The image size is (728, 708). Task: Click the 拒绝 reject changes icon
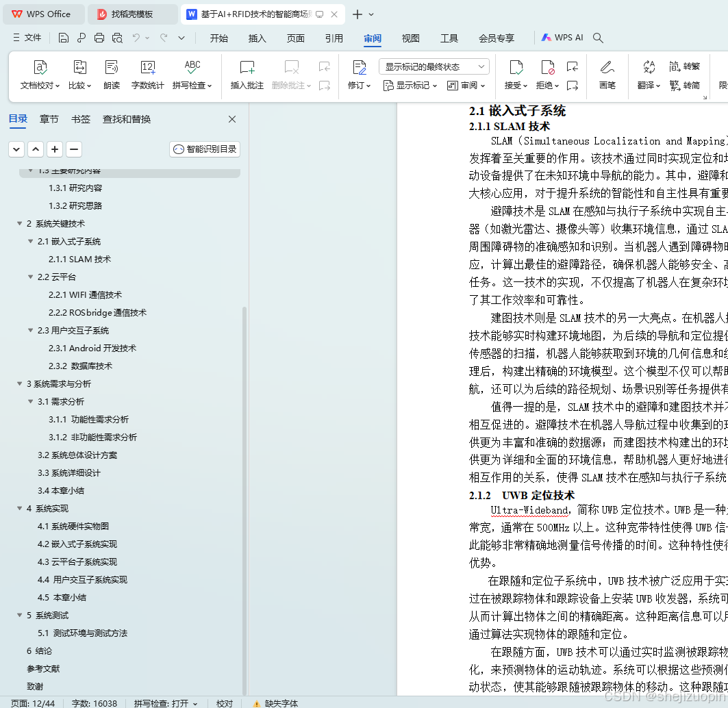pyautogui.click(x=548, y=68)
